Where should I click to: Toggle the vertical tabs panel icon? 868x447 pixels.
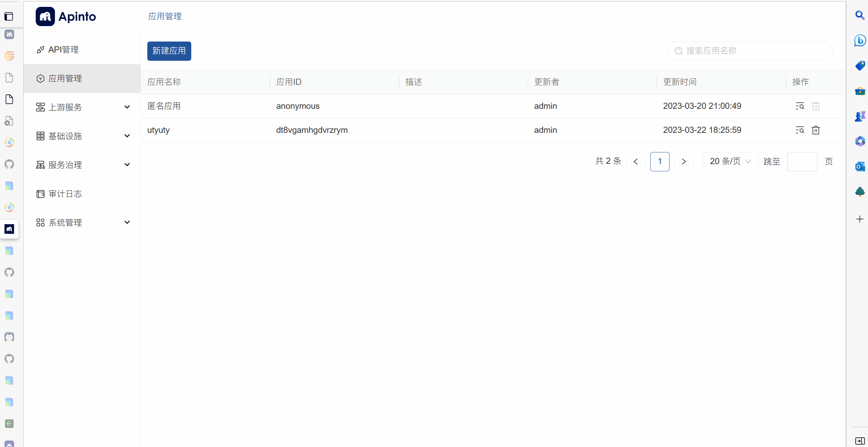coord(9,16)
